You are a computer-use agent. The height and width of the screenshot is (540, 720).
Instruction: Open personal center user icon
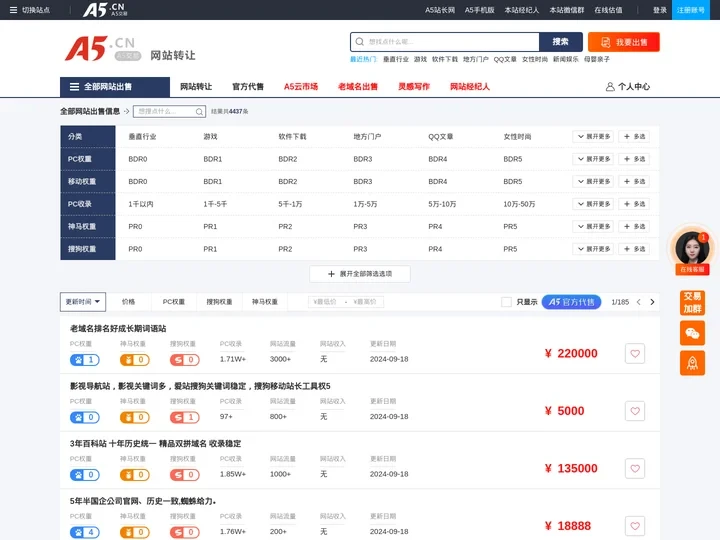pyautogui.click(x=610, y=87)
